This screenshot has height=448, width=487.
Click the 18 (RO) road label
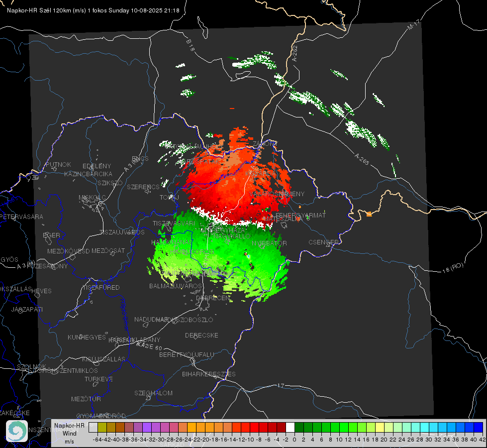point(453,268)
